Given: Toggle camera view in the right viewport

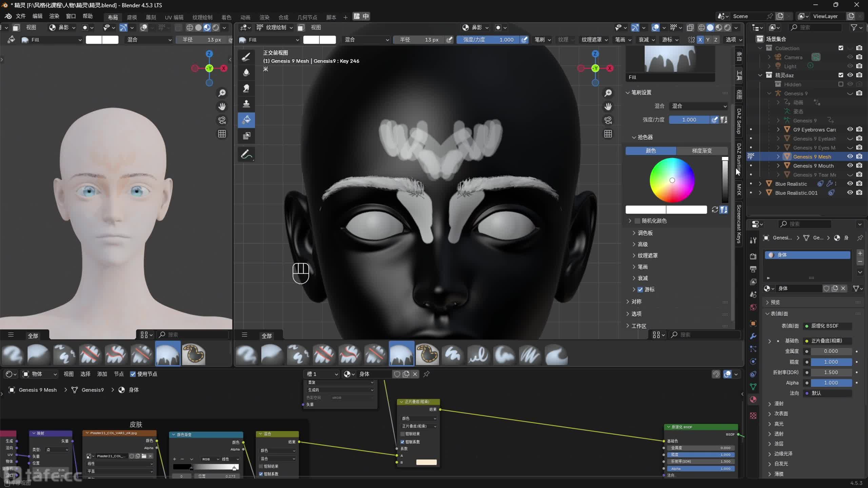Looking at the screenshot, I should tap(608, 120).
